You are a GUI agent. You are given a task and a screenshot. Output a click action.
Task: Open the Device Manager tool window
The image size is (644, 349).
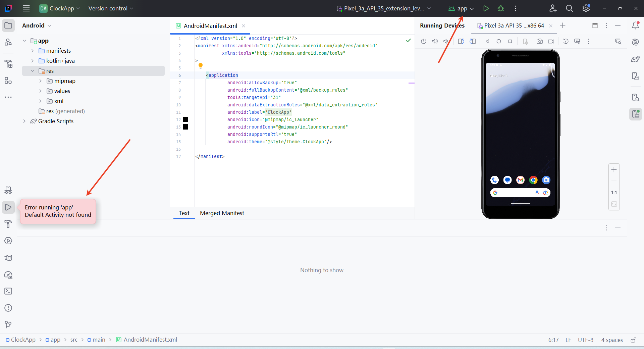click(x=636, y=76)
